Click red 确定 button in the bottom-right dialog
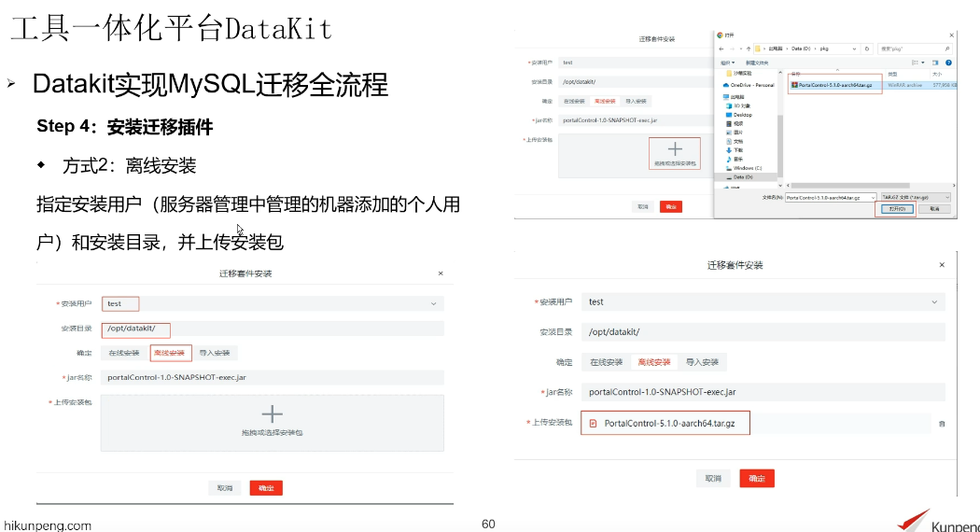 pos(757,478)
